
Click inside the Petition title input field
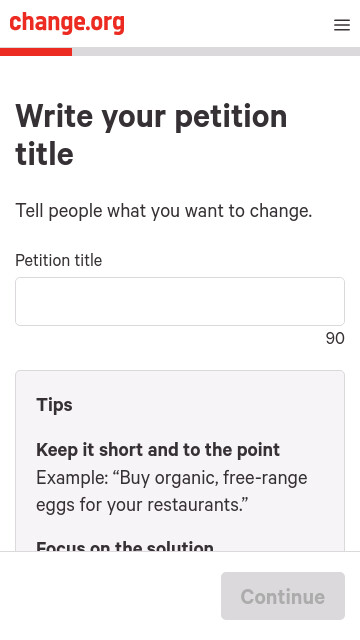pos(180,302)
